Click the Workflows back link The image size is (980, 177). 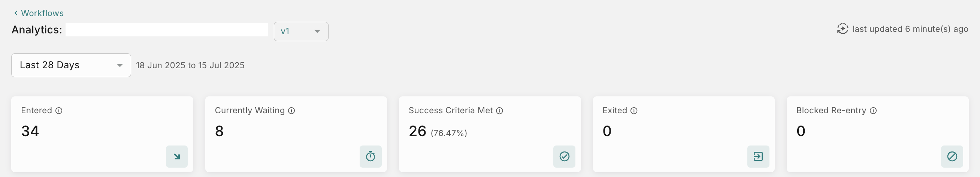click(42, 13)
